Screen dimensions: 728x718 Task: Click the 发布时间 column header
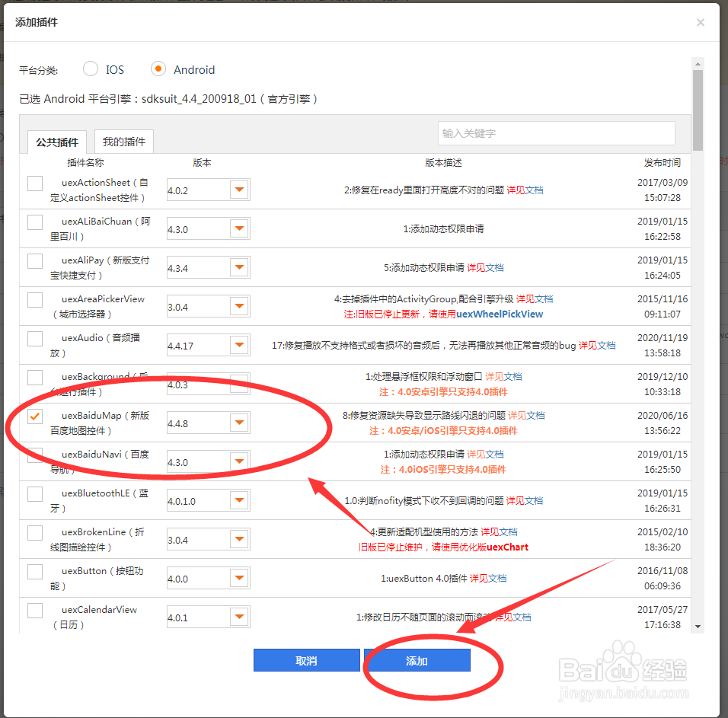663,162
